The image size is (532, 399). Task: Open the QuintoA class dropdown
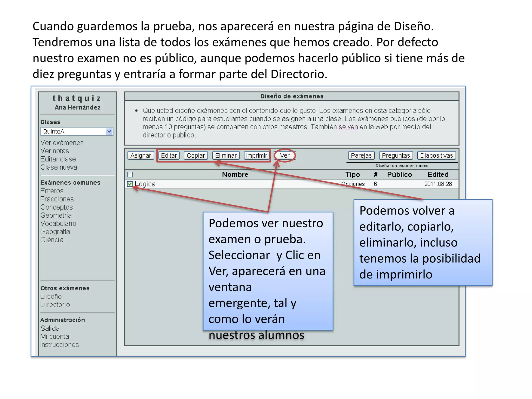click(77, 131)
